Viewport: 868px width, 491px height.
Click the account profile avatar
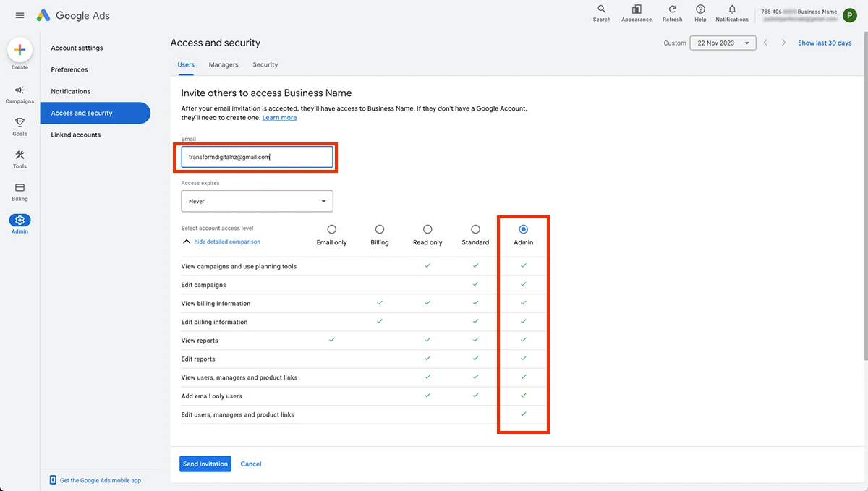pyautogui.click(x=850, y=15)
